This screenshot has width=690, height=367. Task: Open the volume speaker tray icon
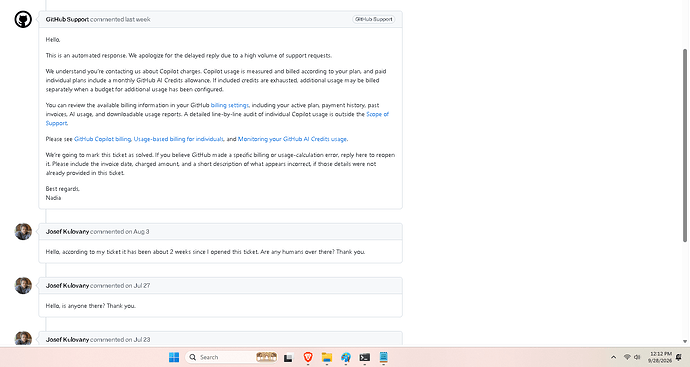pos(637,357)
